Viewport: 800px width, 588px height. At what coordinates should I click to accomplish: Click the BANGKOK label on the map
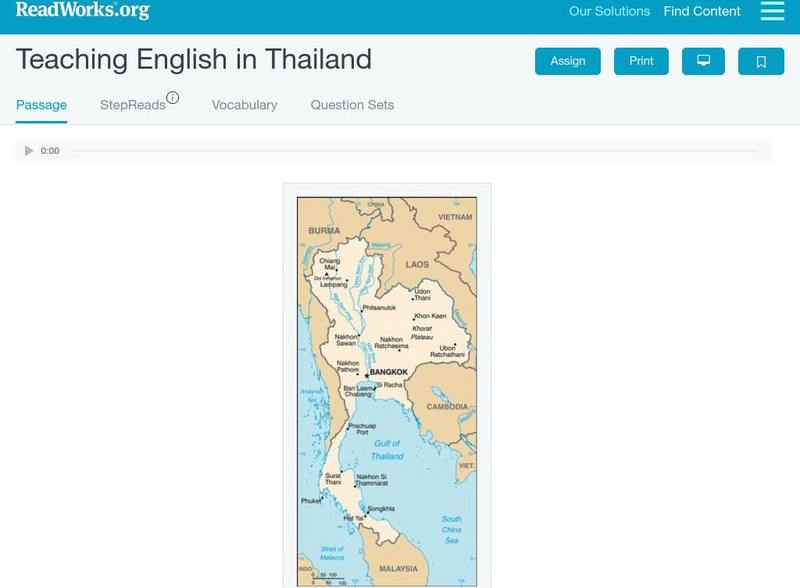389,371
